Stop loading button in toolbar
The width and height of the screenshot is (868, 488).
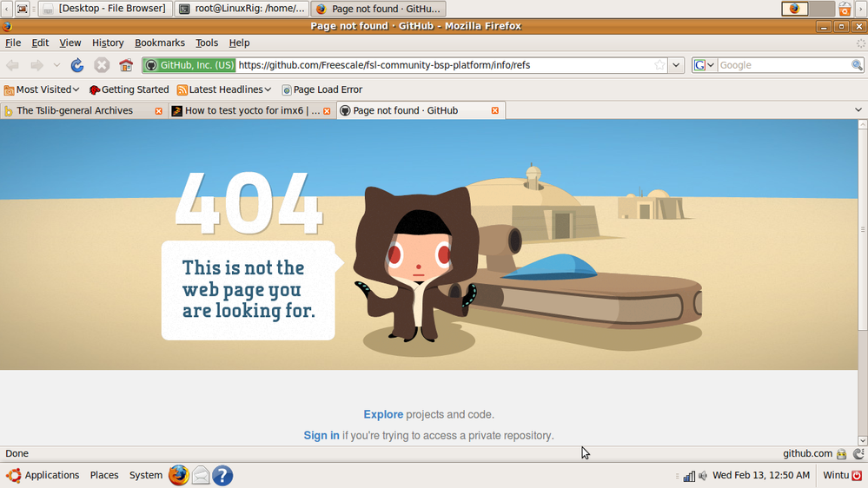(x=102, y=65)
